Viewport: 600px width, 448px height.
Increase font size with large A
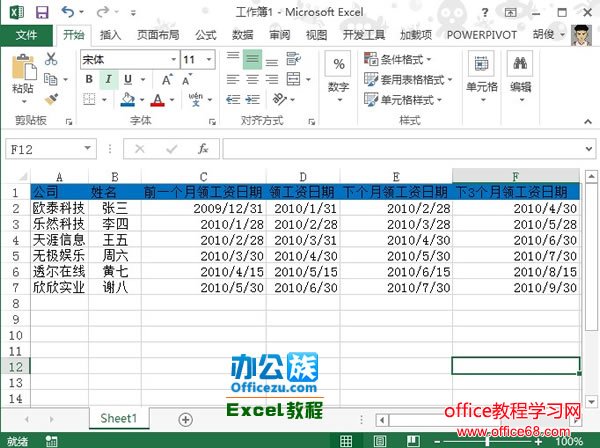click(167, 80)
